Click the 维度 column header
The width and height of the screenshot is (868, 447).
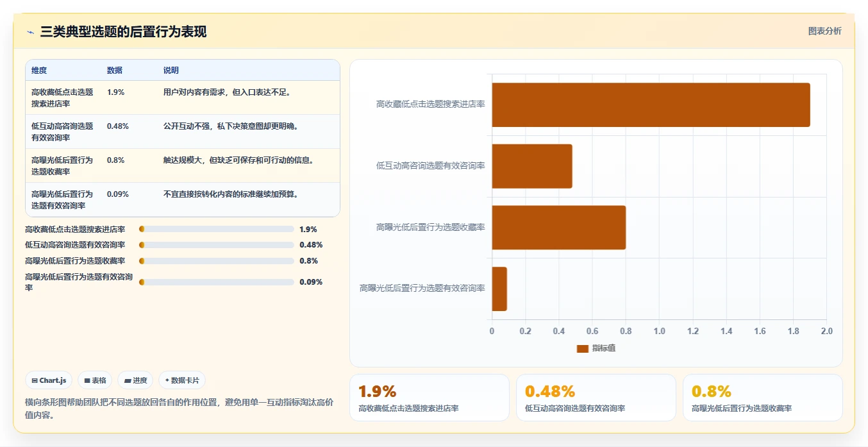pyautogui.click(x=39, y=70)
